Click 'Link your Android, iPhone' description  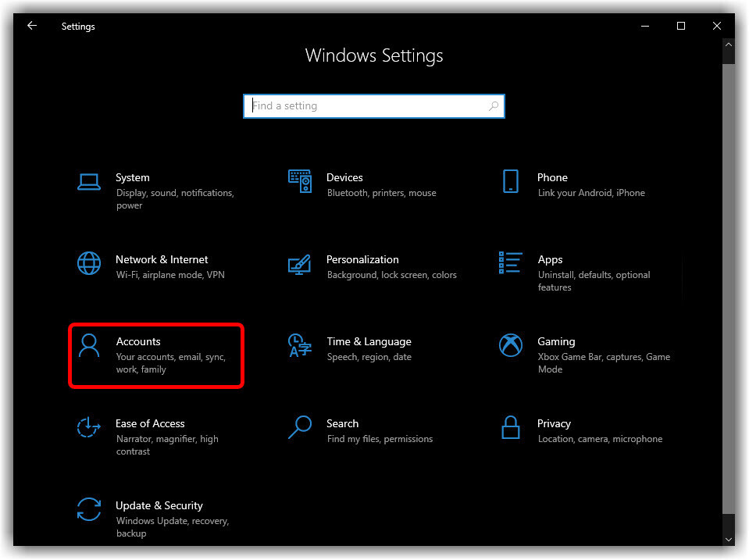(x=591, y=193)
